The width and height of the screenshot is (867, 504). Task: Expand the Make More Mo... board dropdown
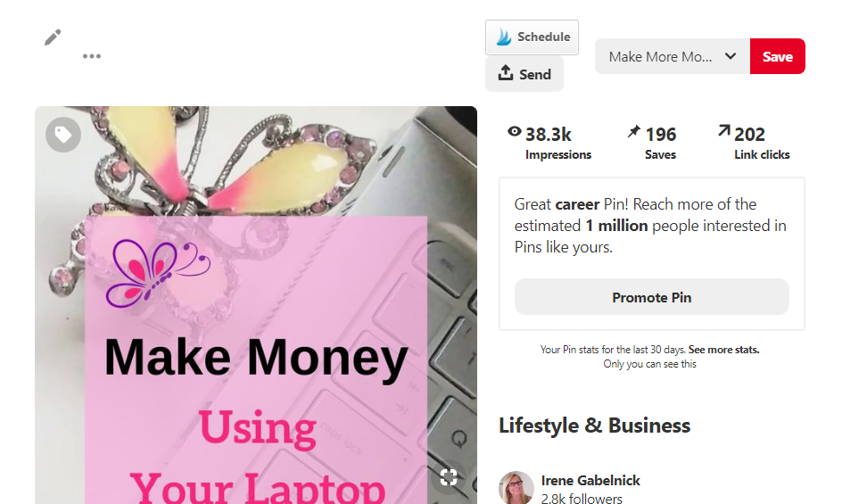[673, 56]
